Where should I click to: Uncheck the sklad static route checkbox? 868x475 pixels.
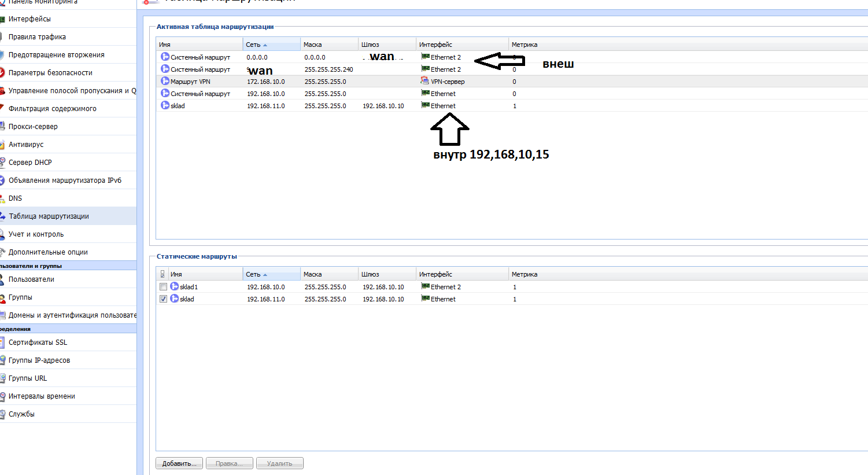[163, 299]
